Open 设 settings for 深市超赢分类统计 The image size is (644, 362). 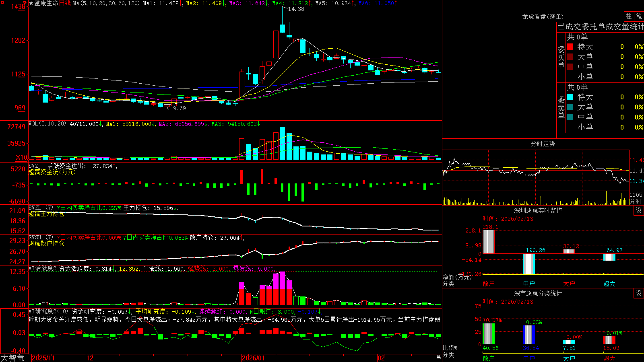(x=639, y=293)
